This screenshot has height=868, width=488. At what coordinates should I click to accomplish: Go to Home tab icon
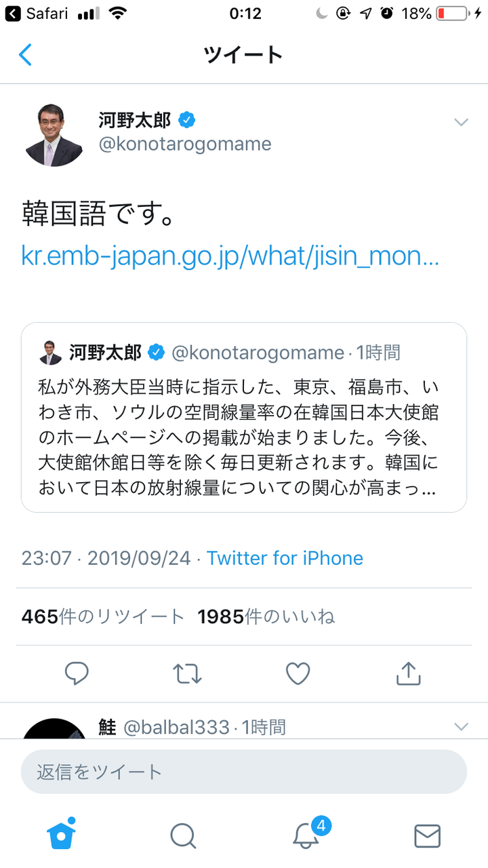[x=61, y=835]
